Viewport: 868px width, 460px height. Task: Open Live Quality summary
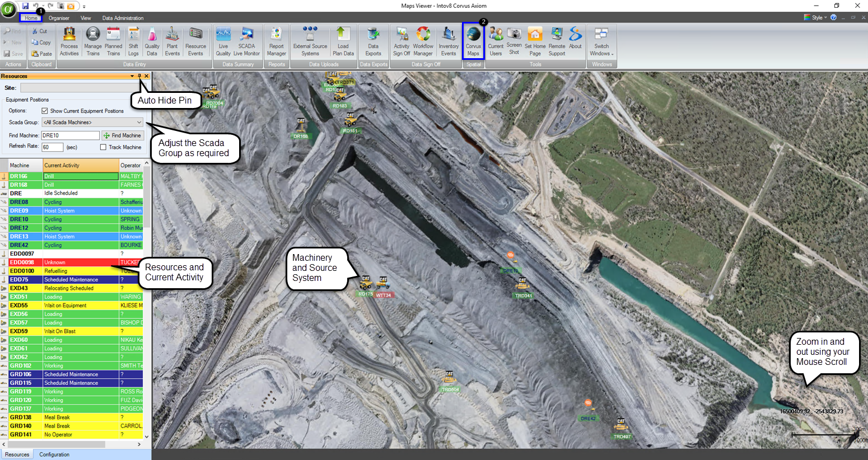coord(223,41)
